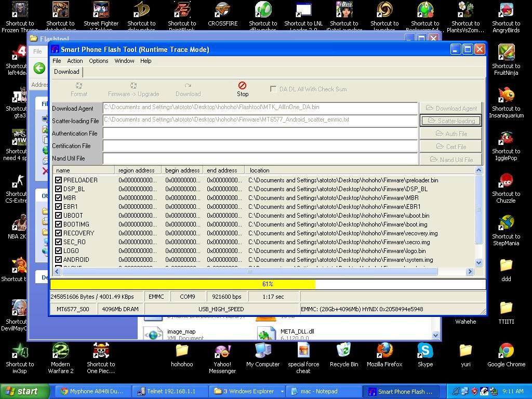Click the Firmware -> Upgrade icon
532x399 pixels.
(134, 86)
